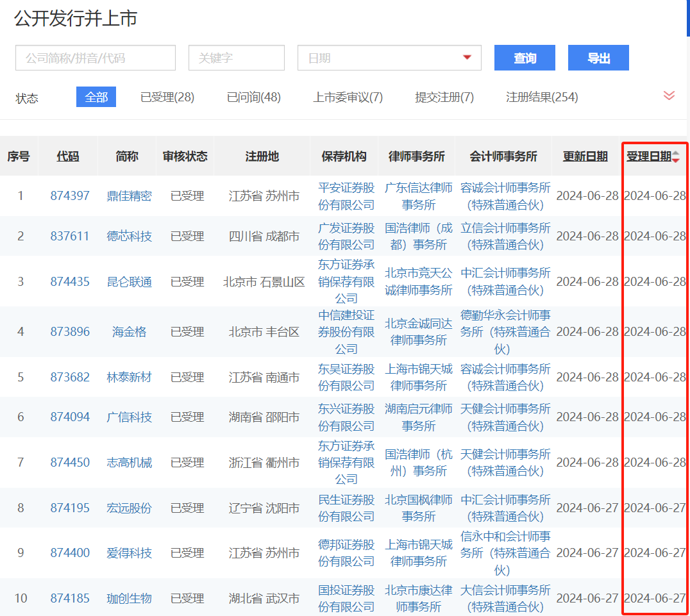Switch to 上市委审议(7) filter
The height and width of the screenshot is (616, 690).
(348, 97)
